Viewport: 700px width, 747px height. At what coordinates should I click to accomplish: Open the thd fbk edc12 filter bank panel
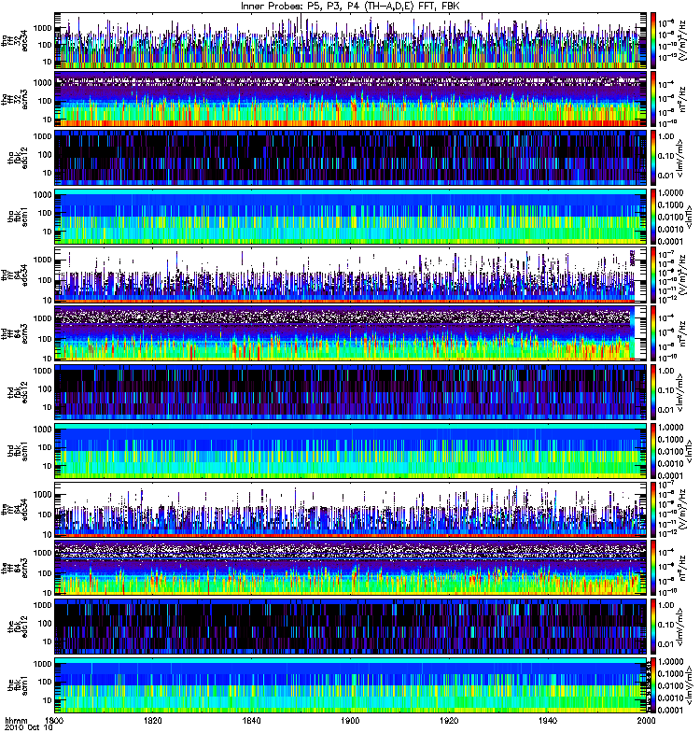[x=351, y=392]
